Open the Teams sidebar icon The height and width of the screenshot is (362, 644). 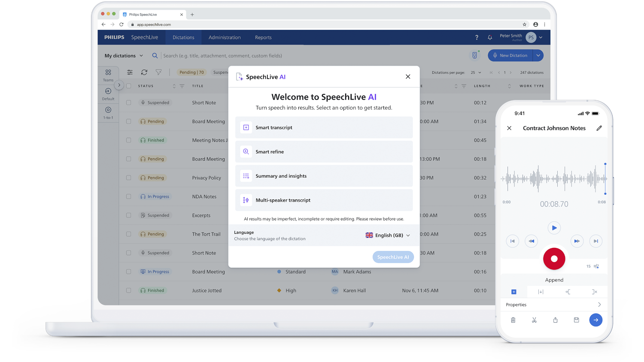tap(108, 75)
